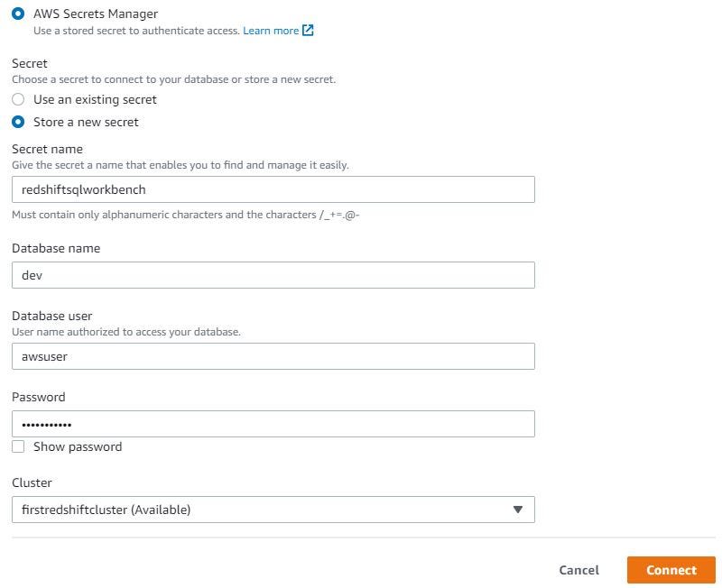Select the Store a new secret radio
Image resolution: width=722 pixels, height=588 pixels.
(x=18, y=122)
